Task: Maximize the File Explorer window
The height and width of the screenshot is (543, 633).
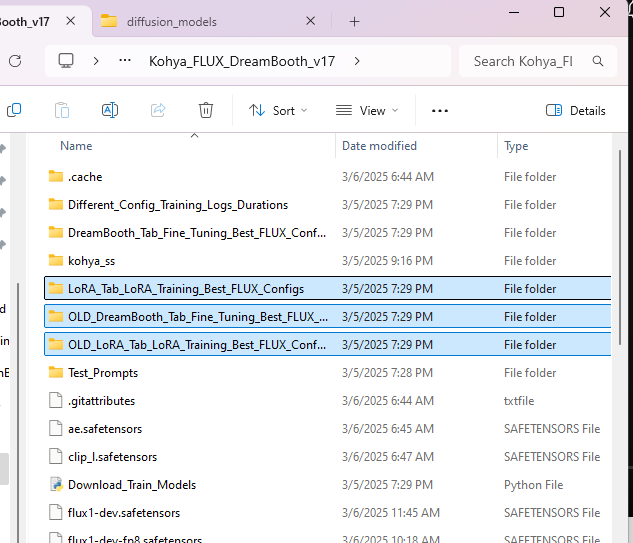Action: [559, 12]
